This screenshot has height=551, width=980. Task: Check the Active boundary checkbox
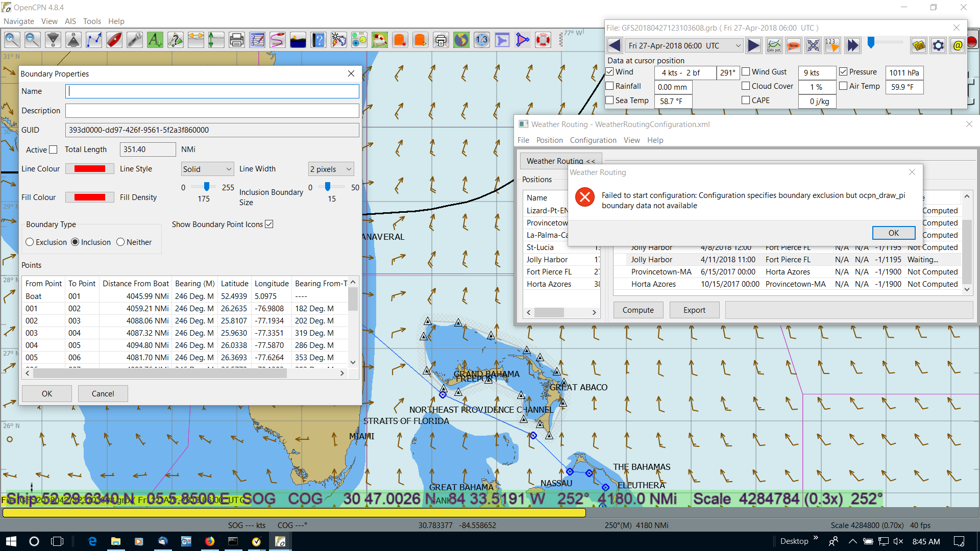pos(53,149)
